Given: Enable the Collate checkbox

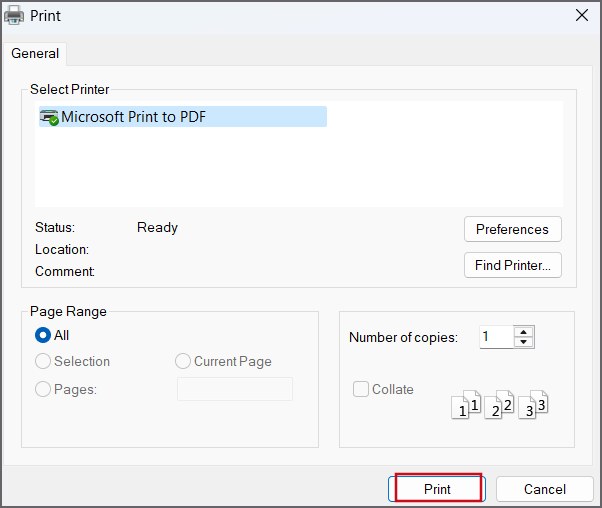Looking at the screenshot, I should click(x=361, y=389).
